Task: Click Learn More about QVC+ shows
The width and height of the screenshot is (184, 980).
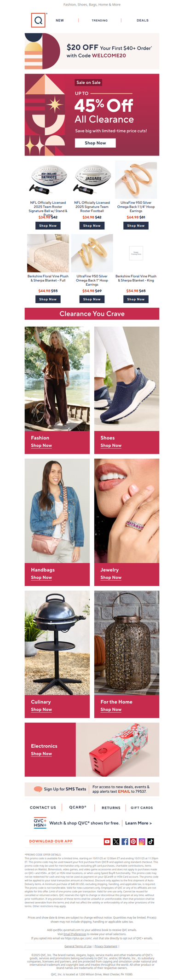Action: [x=138, y=823]
